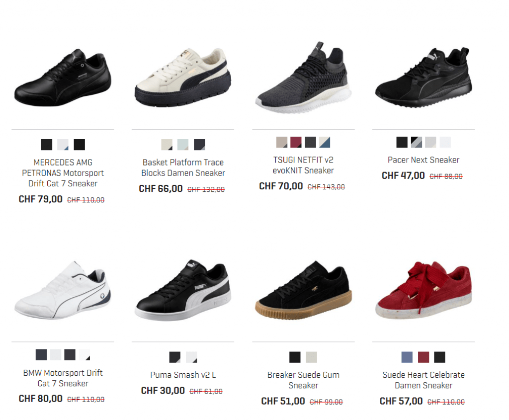The width and height of the screenshot is (509, 420).
Task: View the TSUGI NETFIT v2 evoKNIT shoe image
Action: point(303,78)
